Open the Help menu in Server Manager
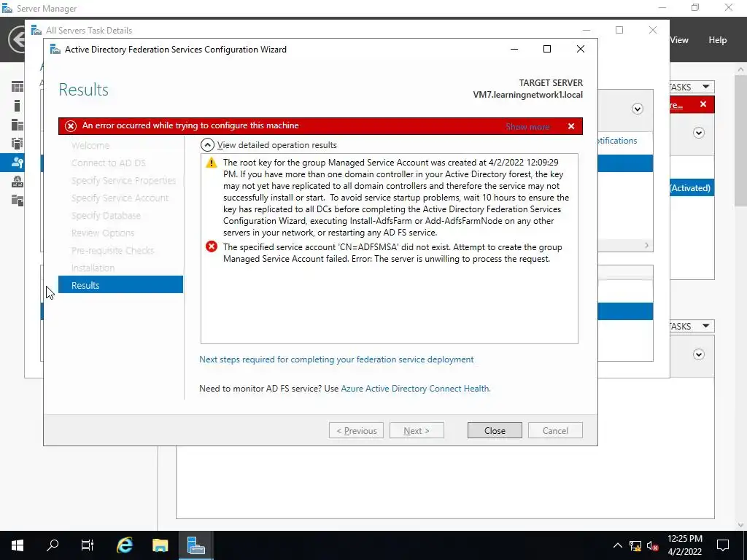This screenshot has width=747, height=560. (x=718, y=40)
